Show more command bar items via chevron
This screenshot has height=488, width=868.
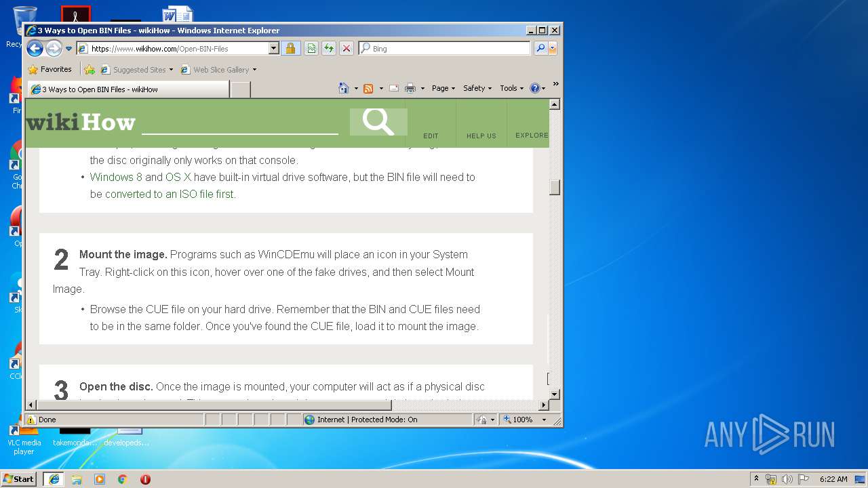555,85
